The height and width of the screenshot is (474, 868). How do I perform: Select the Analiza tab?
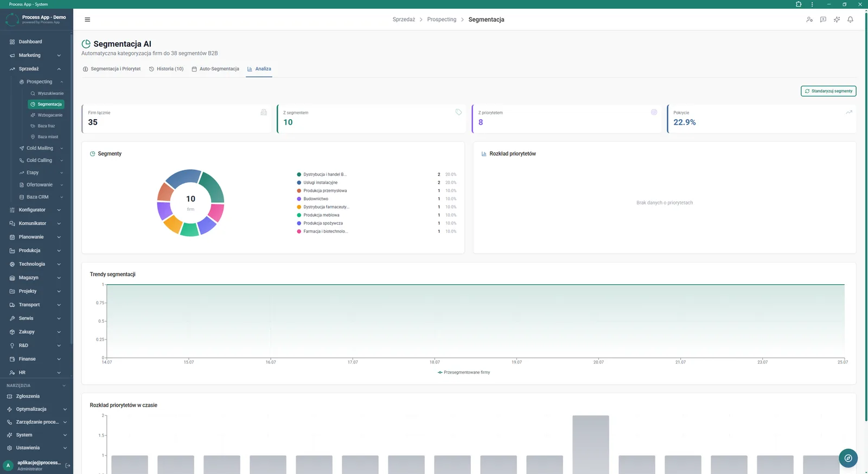pos(259,69)
